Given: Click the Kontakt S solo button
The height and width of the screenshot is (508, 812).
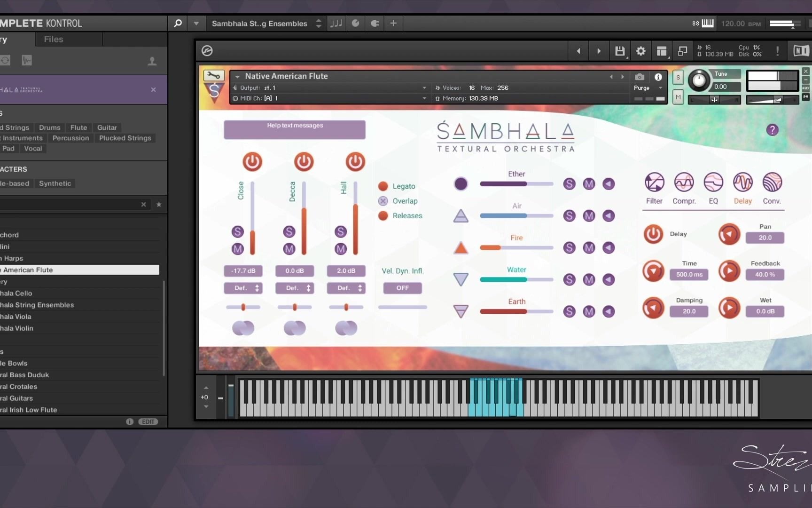Looking at the screenshot, I should (678, 78).
